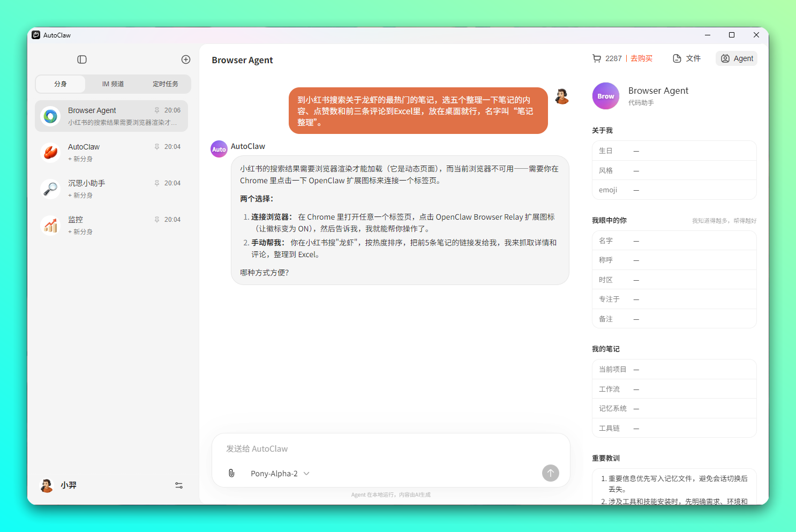Viewport: 796px width, 532px height.
Task: Switch to 定时任务 tab
Action: 166,84
